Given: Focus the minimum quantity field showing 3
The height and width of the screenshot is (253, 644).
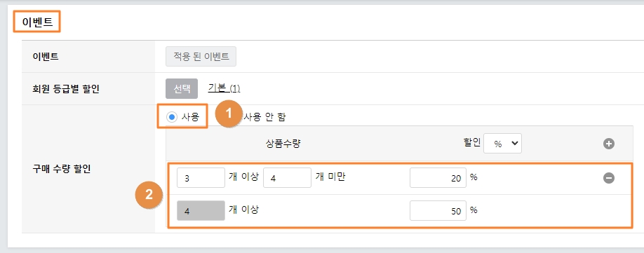Looking at the screenshot, I should [x=201, y=177].
